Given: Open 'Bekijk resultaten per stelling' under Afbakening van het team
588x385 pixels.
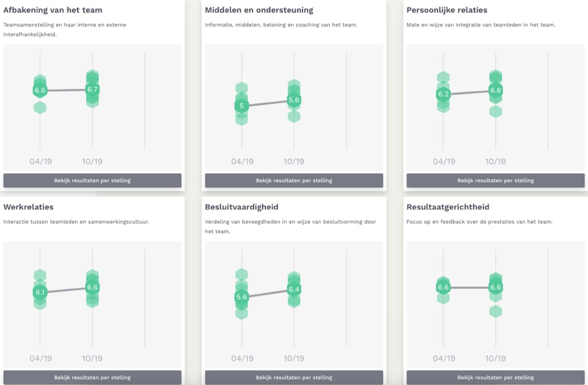Looking at the screenshot, I should 92,180.
